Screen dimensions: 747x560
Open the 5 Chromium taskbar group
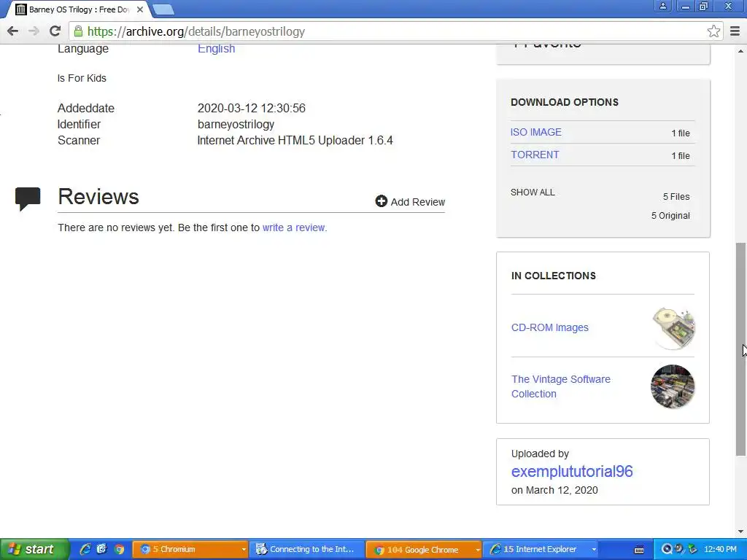pos(190,549)
